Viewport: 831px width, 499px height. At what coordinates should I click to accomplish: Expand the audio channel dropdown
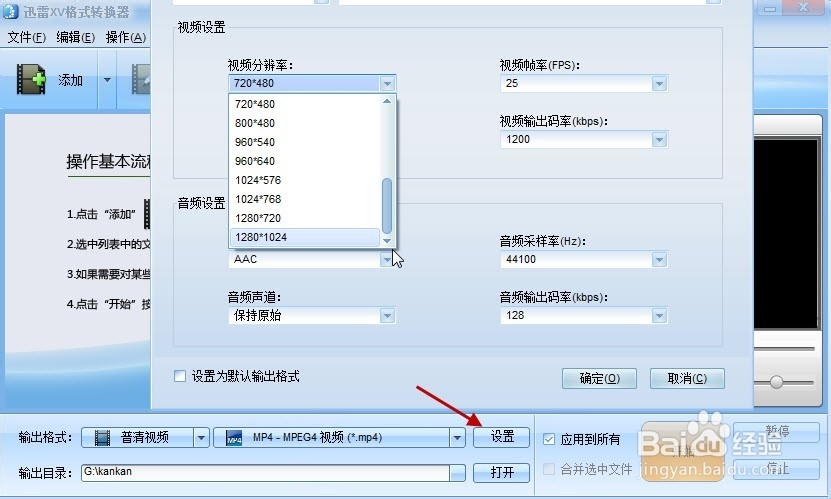click(x=387, y=316)
